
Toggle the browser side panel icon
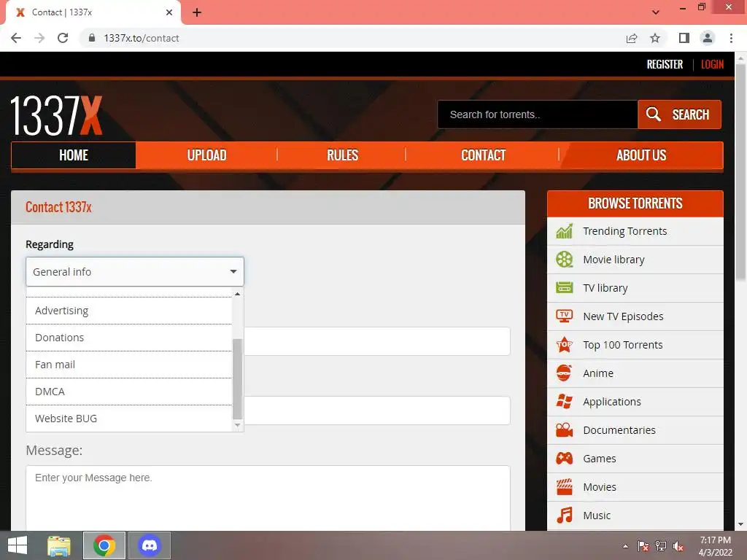coord(684,38)
